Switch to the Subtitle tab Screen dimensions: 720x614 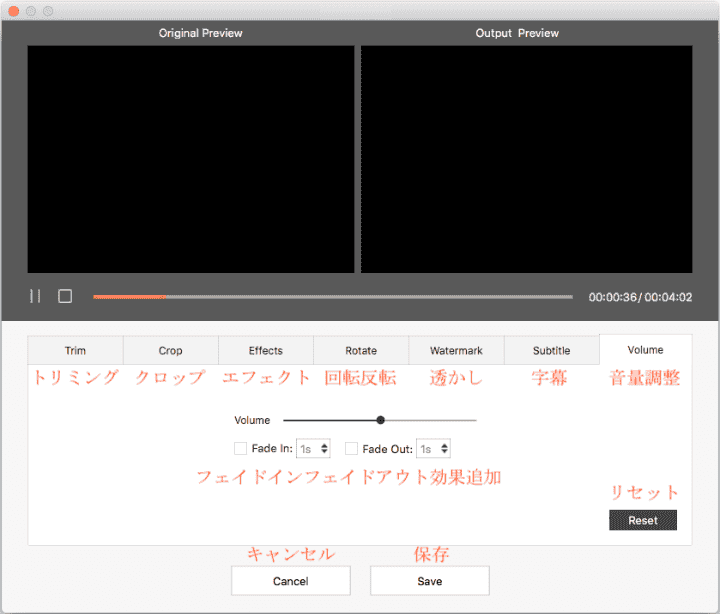pos(551,350)
